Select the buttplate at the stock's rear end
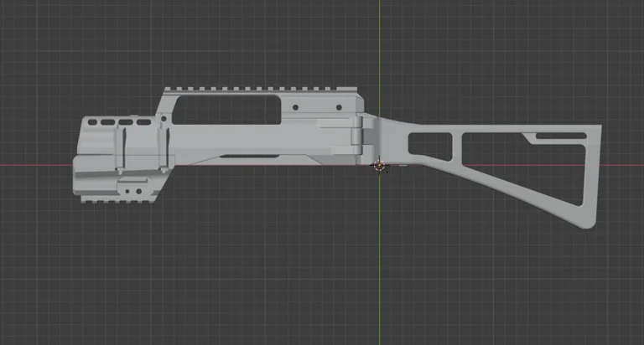 click(595, 176)
